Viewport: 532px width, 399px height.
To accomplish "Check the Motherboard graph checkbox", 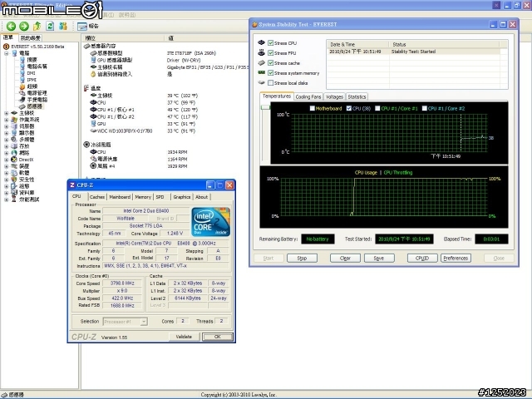I will 313,108.
